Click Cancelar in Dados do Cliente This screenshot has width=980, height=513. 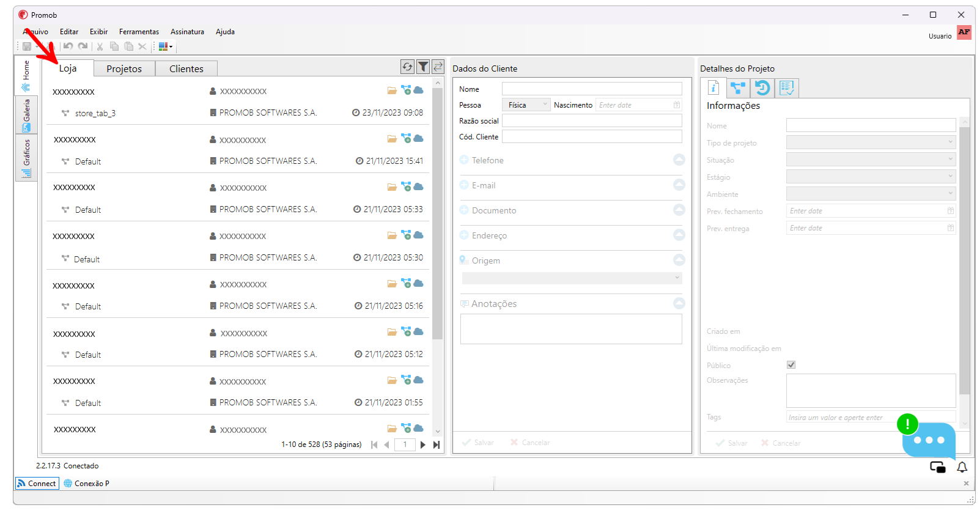click(530, 443)
